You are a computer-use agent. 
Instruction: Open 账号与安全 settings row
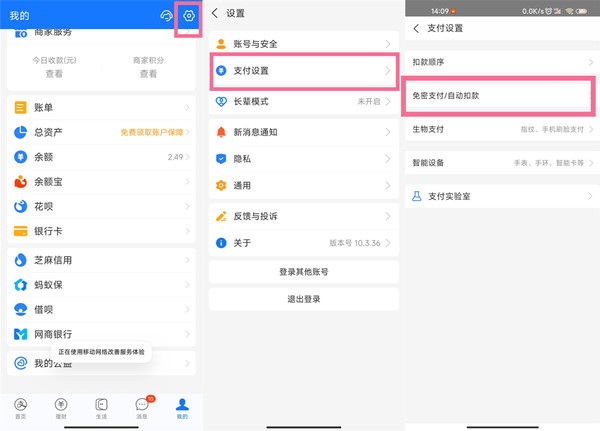[304, 44]
